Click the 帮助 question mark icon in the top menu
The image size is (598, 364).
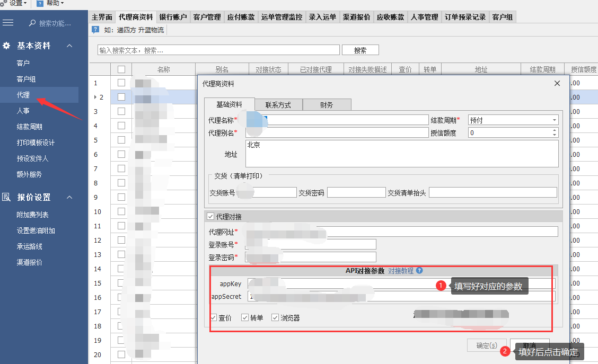tap(40, 3)
